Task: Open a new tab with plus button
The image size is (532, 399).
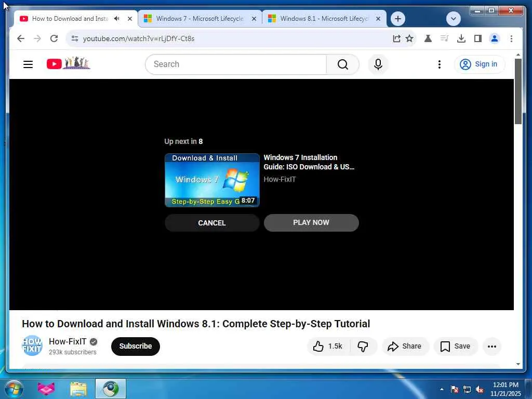Action: pyautogui.click(x=398, y=19)
